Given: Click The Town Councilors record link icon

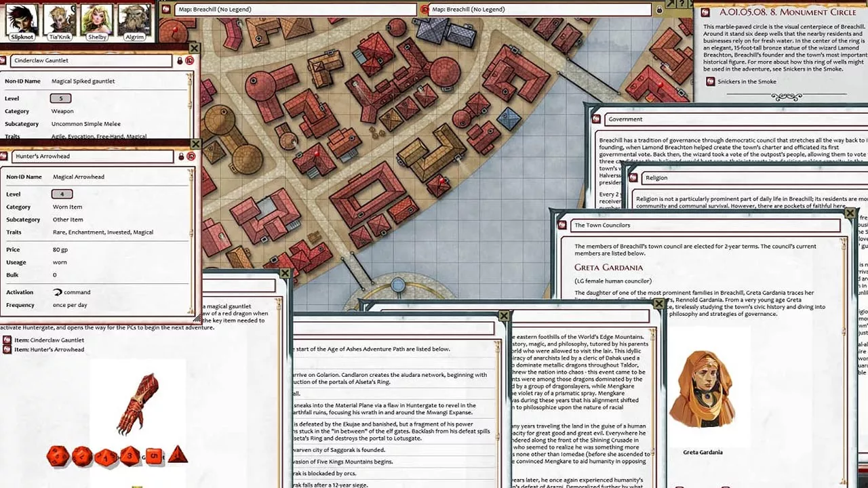Looking at the screenshot, I should [x=562, y=225].
